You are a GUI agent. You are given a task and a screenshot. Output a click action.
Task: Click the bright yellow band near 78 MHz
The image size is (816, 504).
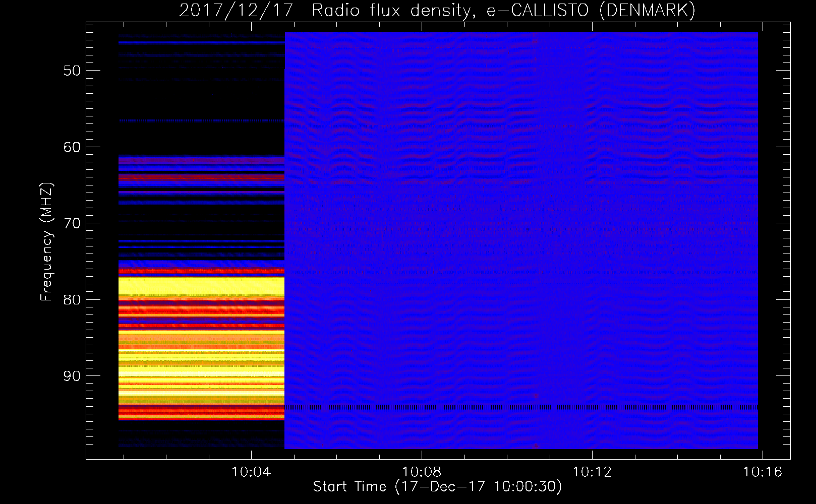[201, 286]
